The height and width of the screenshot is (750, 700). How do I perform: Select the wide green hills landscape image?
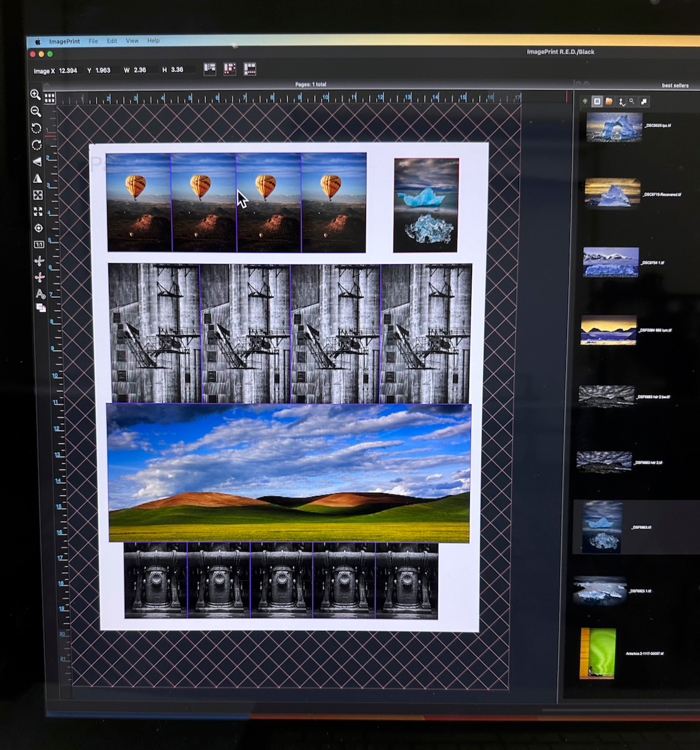click(x=289, y=473)
